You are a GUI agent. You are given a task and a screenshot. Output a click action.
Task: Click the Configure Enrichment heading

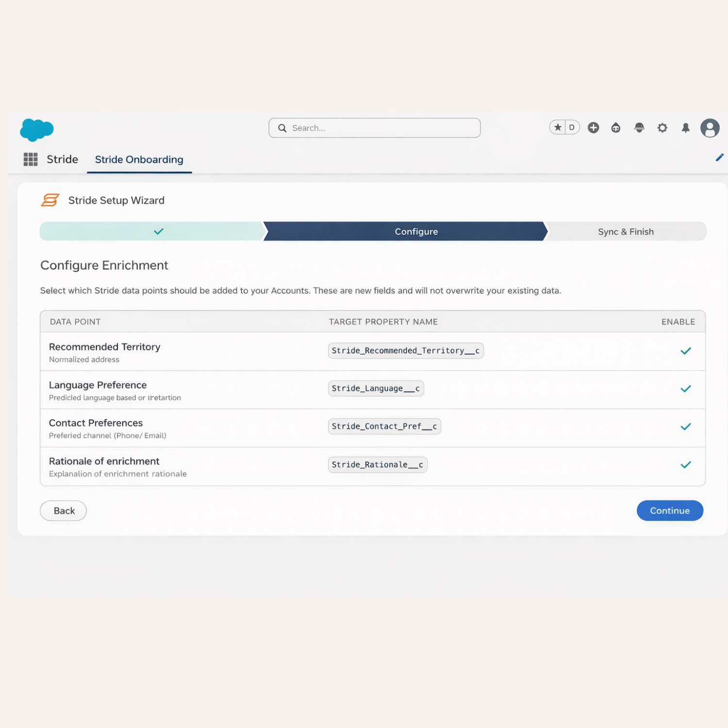[104, 265]
